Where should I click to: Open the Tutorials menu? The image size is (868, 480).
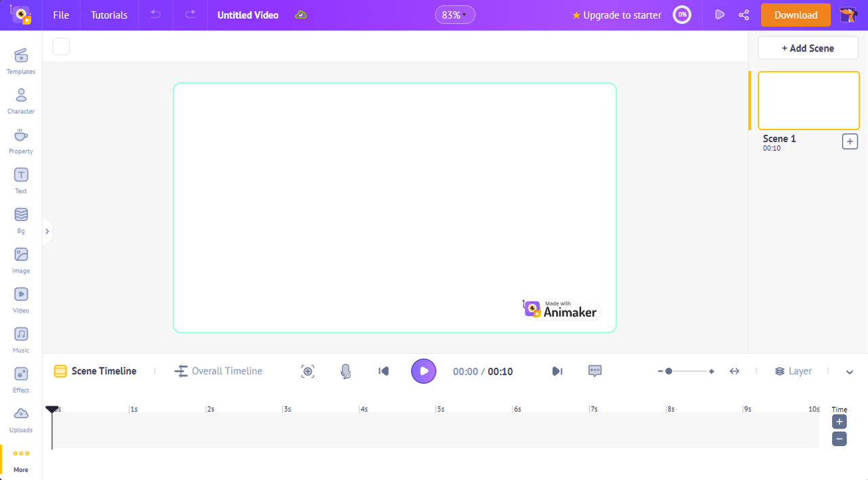coord(109,15)
